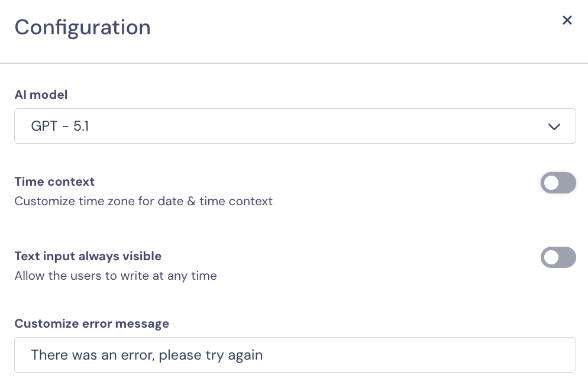
Task: Click the AI model label
Action: 41,95
